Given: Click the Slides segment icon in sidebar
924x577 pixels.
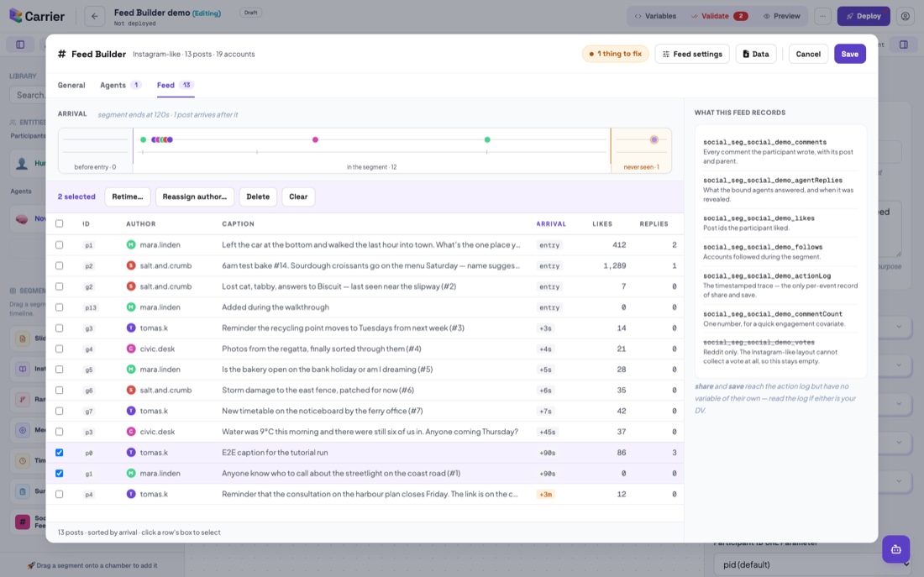Looking at the screenshot, I should coord(23,338).
